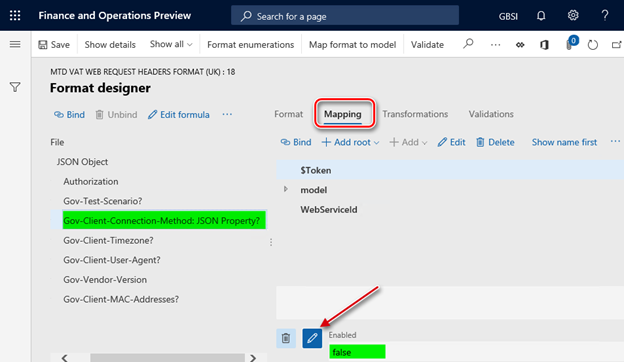The image size is (624, 362).
Task: Click the blue pencil edit icon beside Enabled
Action: click(x=312, y=338)
